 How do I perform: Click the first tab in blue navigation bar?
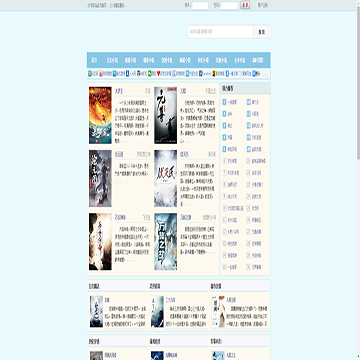94,60
